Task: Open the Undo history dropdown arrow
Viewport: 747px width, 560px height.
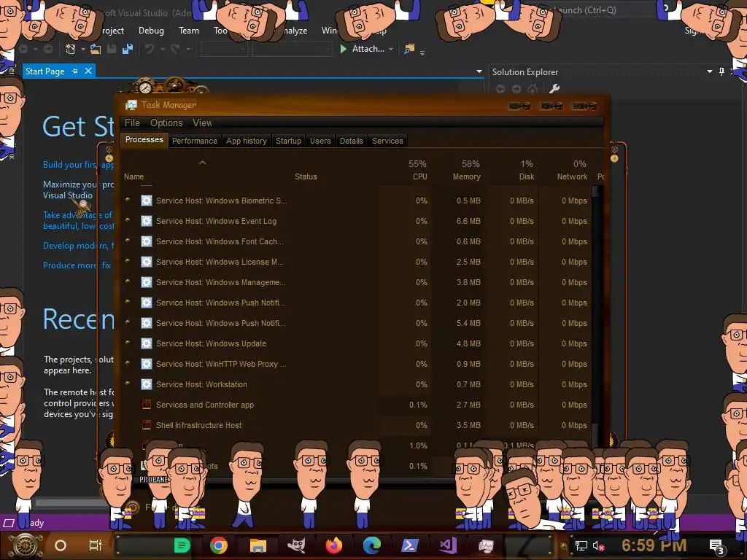Action: click(x=162, y=49)
